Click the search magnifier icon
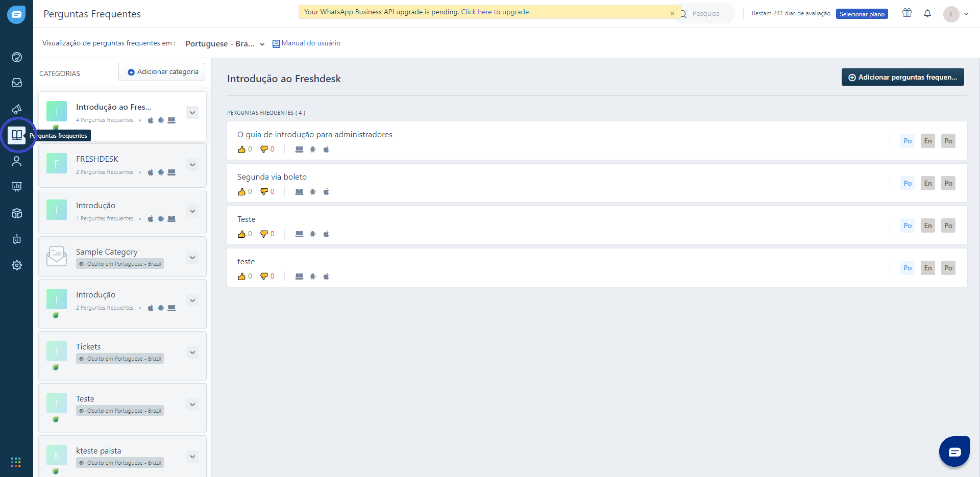This screenshot has height=477, width=980. coord(683,14)
